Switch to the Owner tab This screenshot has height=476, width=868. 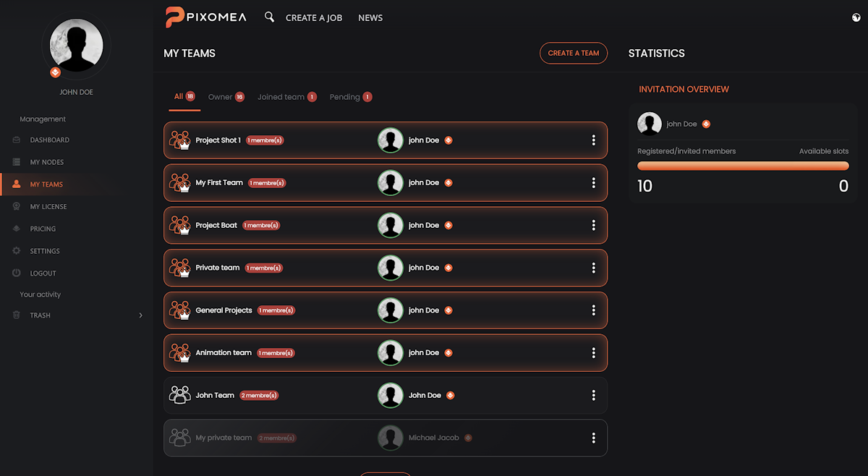tap(226, 97)
